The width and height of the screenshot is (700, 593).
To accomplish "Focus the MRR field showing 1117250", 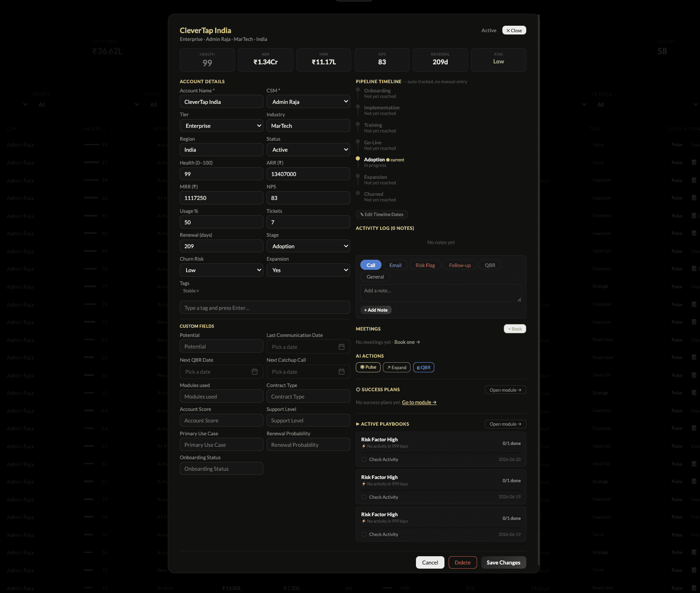I will tap(222, 198).
